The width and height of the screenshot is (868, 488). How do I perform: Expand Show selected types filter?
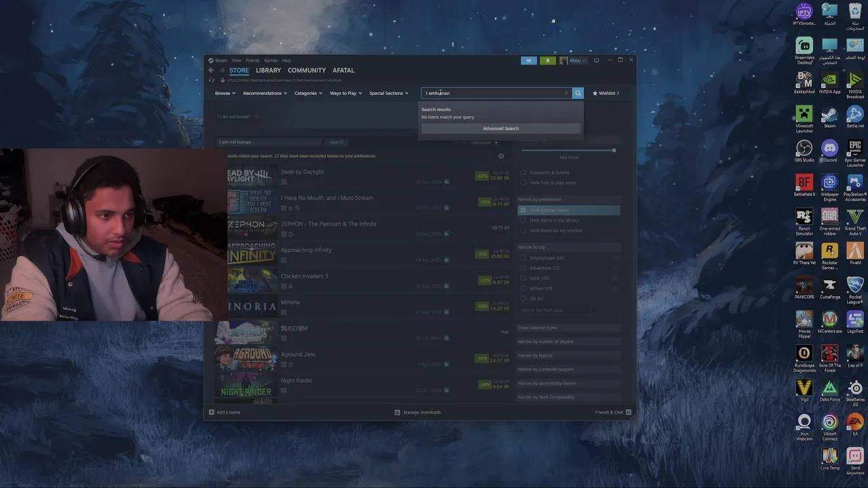569,328
